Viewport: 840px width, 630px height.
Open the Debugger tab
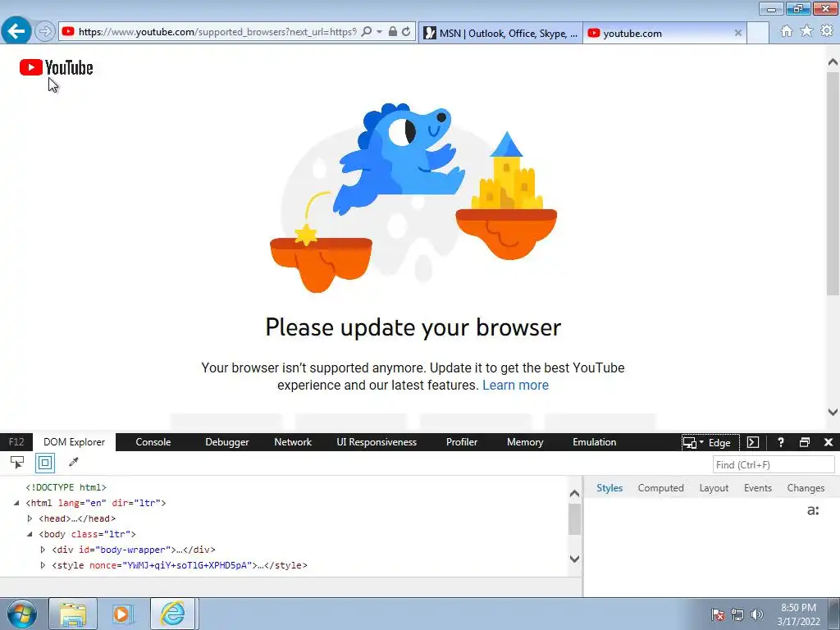click(x=227, y=442)
